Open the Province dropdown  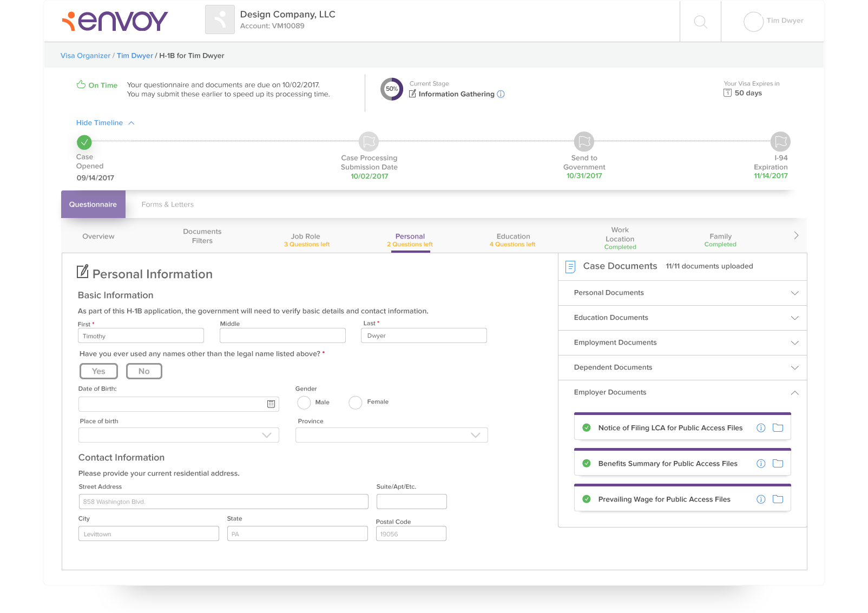click(x=392, y=435)
